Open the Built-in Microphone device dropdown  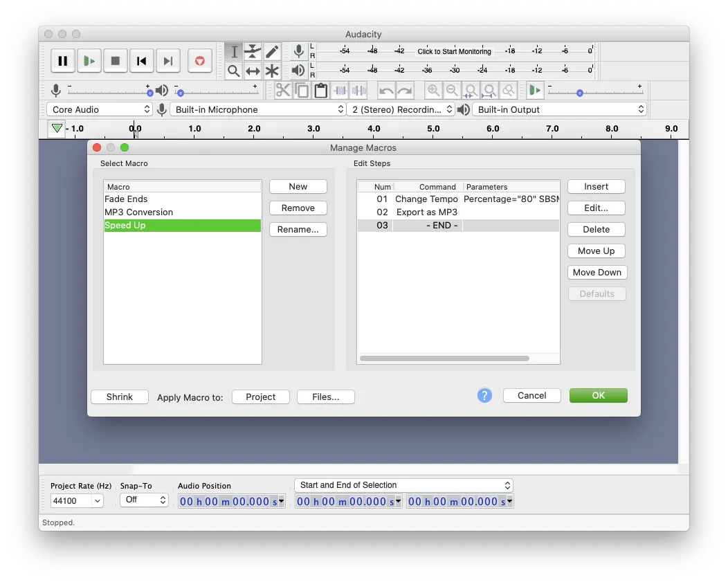click(259, 109)
